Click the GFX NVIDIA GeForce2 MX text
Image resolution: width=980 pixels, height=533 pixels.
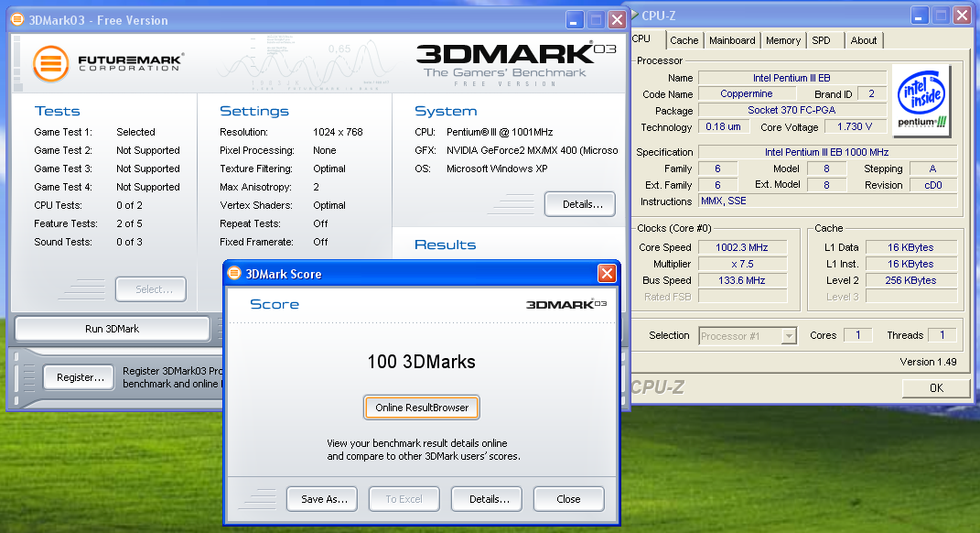532,150
